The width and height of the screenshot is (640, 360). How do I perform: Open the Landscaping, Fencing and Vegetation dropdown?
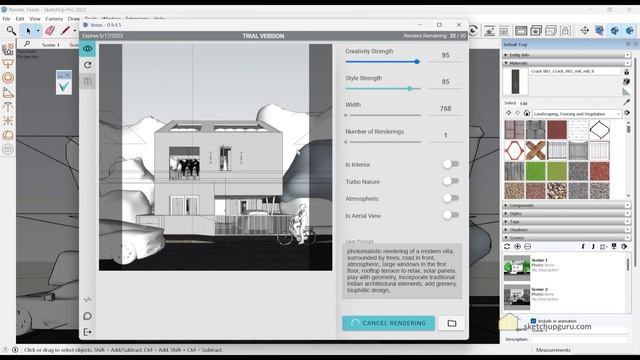[577, 113]
